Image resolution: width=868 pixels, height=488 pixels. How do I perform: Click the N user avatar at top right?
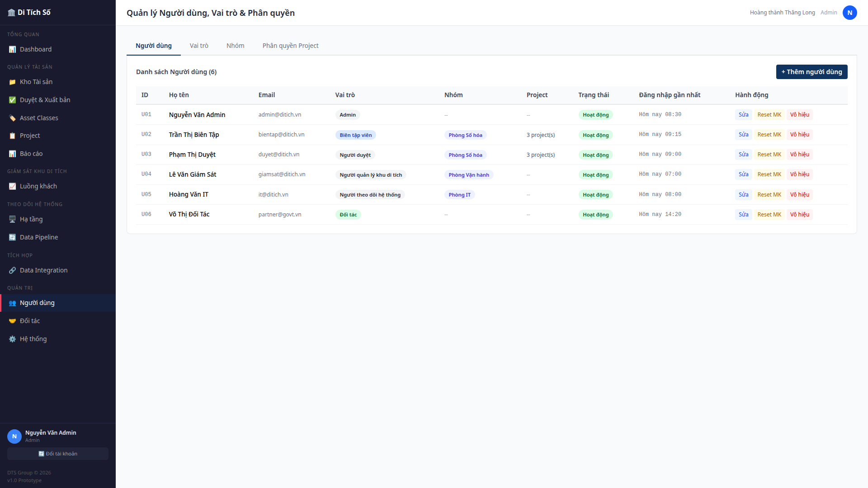(x=849, y=13)
